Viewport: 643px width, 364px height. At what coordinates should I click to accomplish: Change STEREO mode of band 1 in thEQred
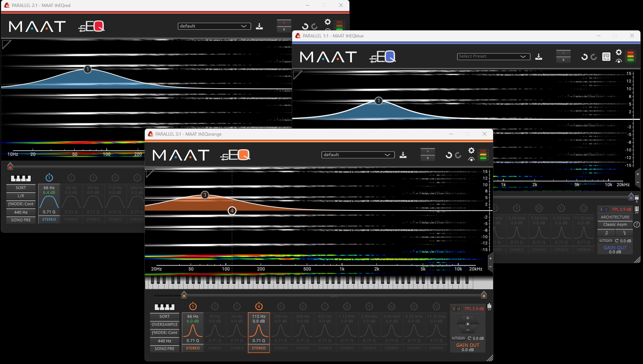pos(49,220)
